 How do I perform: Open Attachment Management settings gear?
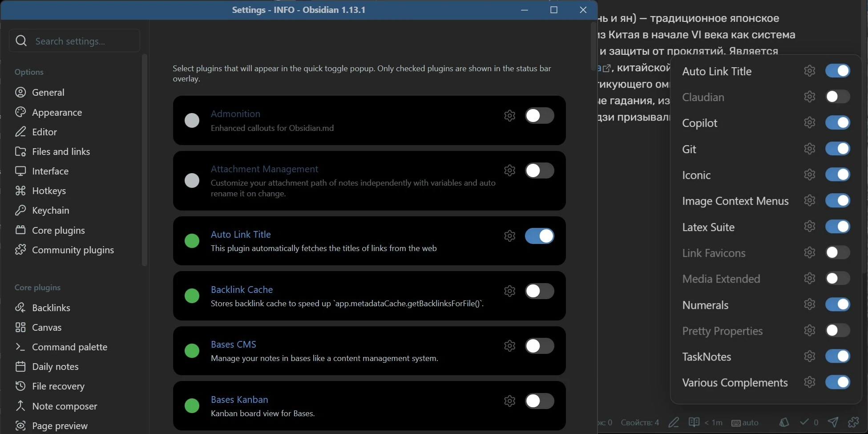click(x=509, y=170)
